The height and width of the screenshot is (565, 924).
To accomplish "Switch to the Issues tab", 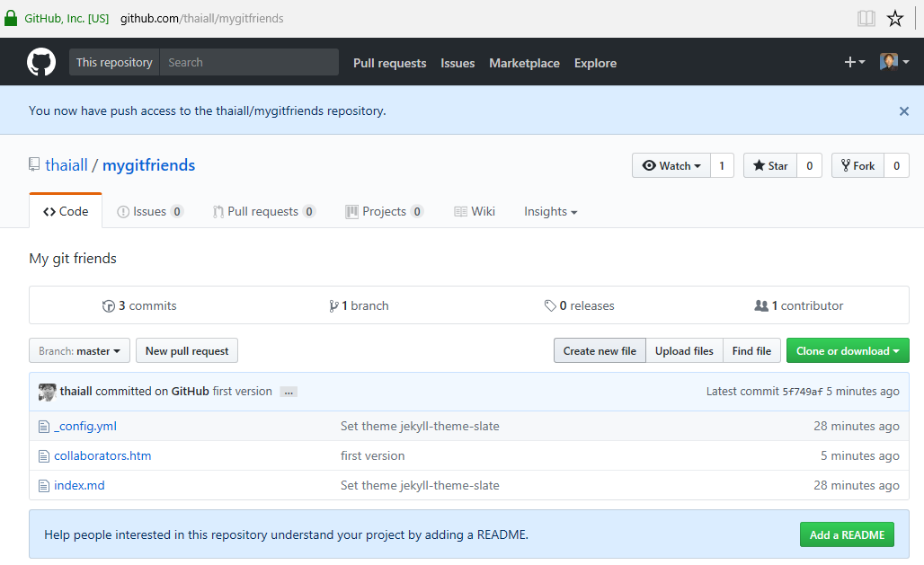I will pos(149,211).
